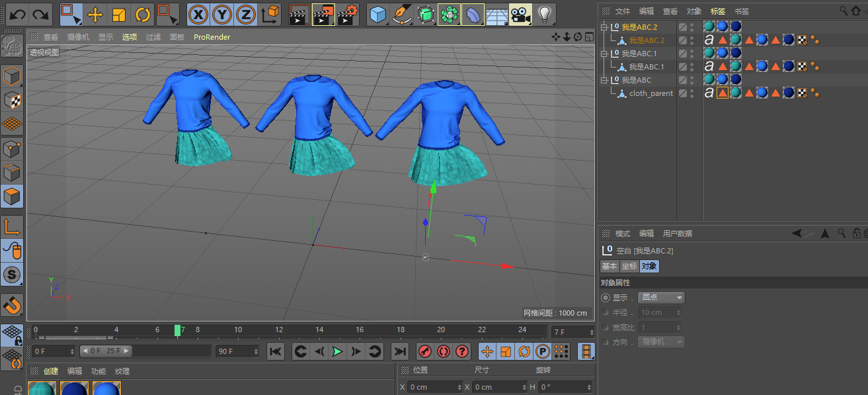868x395 pixels.
Task: Select the Scale tool in top toolbar
Action: pos(119,14)
